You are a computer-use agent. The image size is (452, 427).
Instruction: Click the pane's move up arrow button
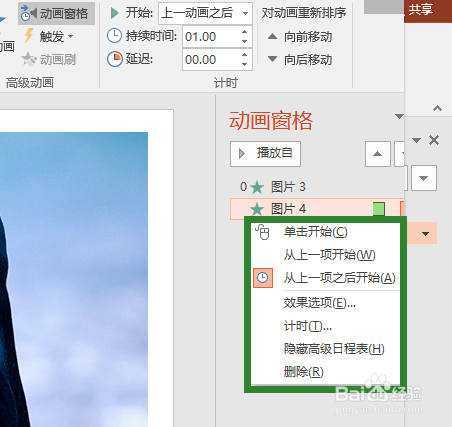tap(378, 154)
